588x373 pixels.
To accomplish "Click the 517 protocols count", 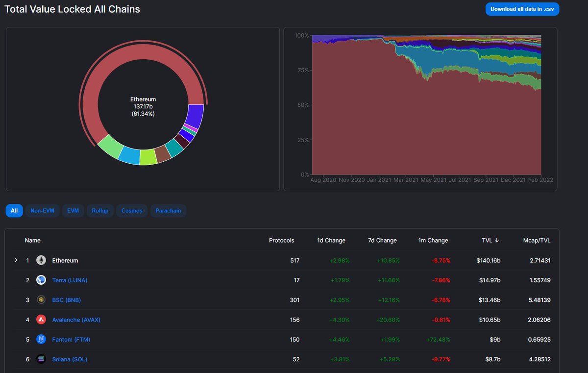I will point(294,260).
